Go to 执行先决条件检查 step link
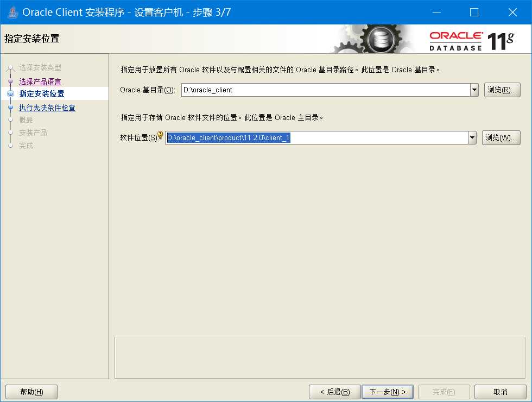532x402 pixels. pyautogui.click(x=48, y=108)
